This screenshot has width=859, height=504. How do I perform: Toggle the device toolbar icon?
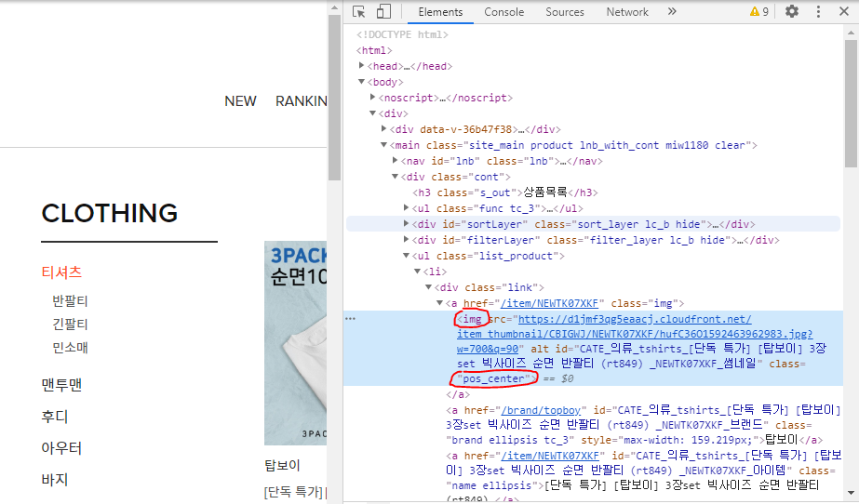[x=383, y=11]
